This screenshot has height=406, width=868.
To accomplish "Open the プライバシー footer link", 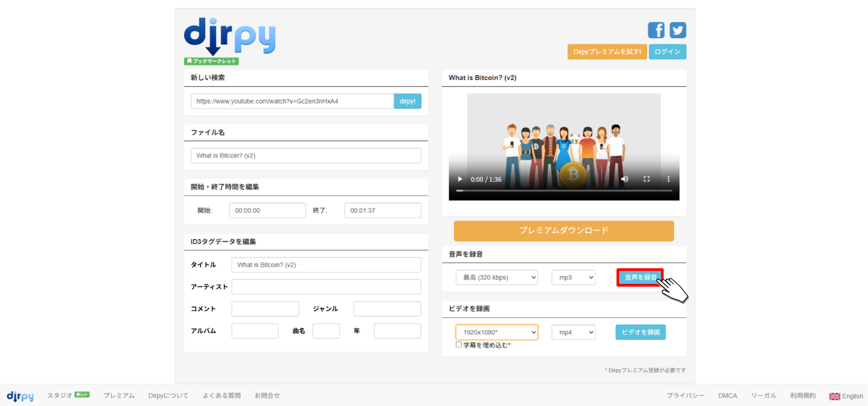I will (685, 396).
